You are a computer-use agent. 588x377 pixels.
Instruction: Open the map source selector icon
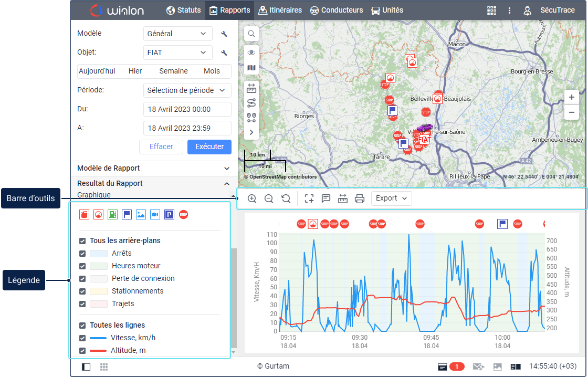pos(251,68)
